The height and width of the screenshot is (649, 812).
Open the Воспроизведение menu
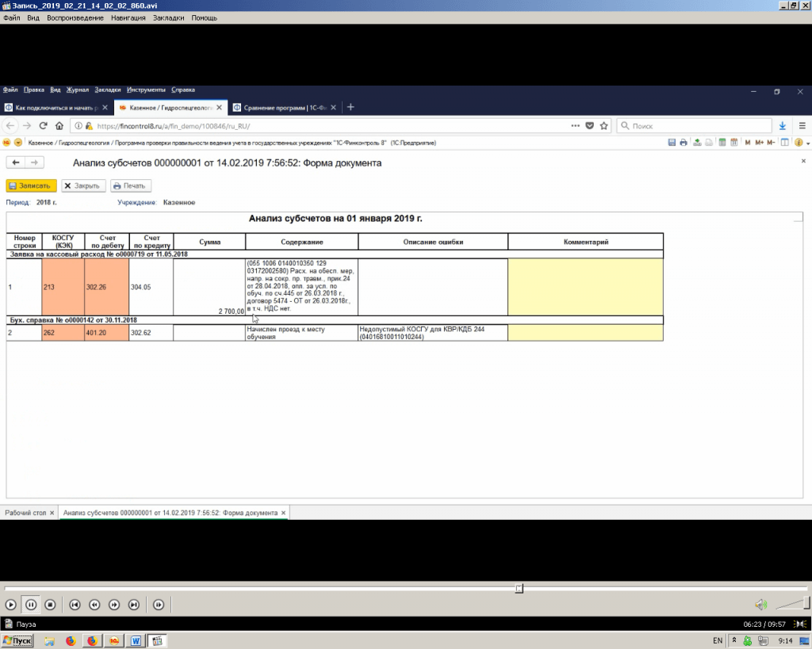[x=75, y=17]
